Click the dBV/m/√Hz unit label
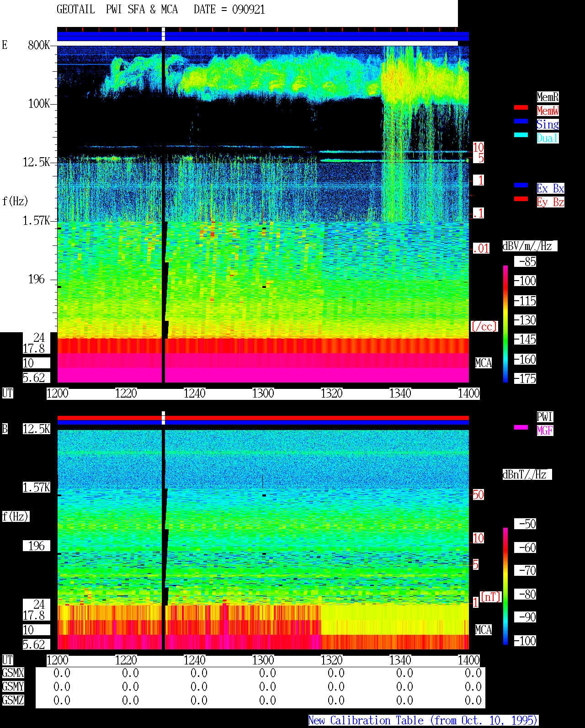 530,246
